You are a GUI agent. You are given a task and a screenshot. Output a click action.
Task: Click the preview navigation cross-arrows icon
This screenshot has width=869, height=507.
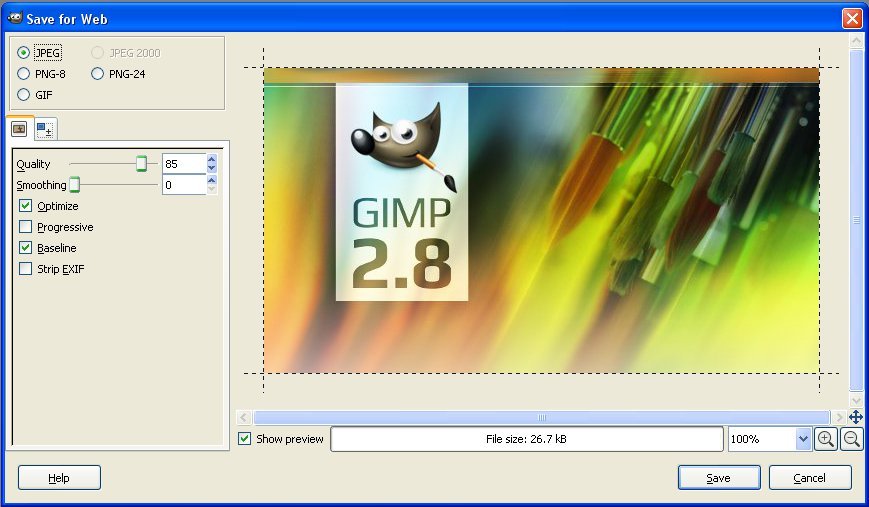point(856,417)
